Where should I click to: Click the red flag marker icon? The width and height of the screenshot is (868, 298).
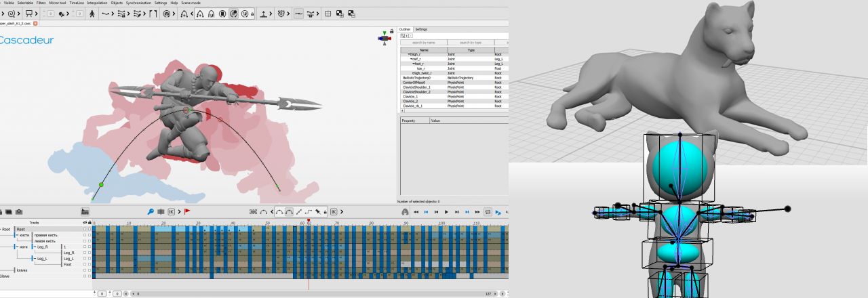click(x=187, y=211)
